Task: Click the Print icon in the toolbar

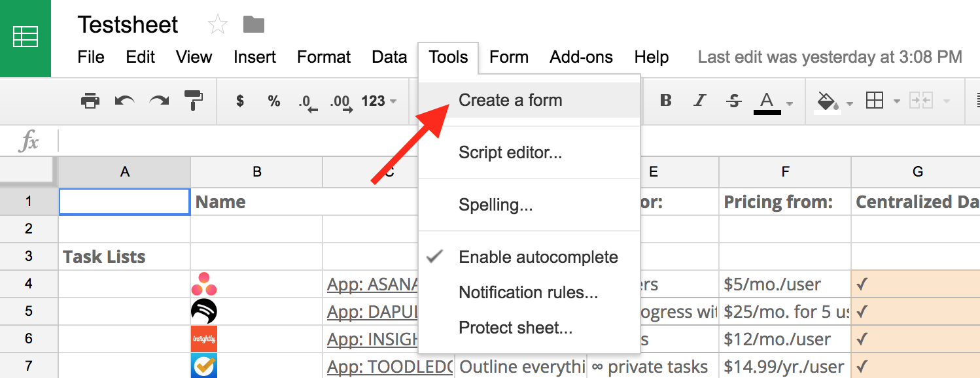Action: 90,101
